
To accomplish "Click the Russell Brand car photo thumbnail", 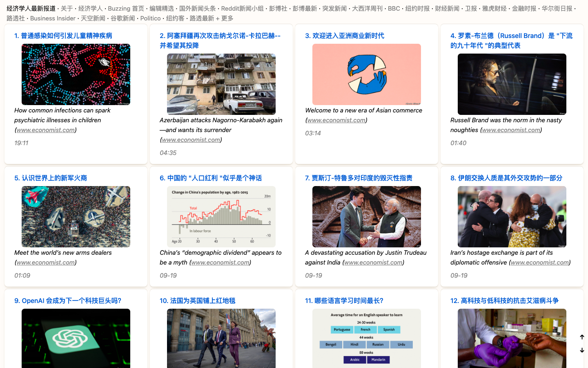I will [512, 84].
